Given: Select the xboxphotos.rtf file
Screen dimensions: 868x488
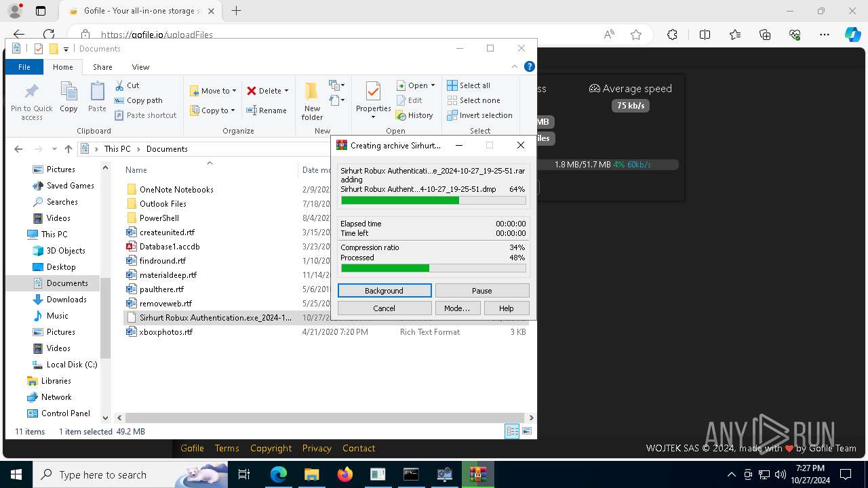Looking at the screenshot, I should coord(166,332).
